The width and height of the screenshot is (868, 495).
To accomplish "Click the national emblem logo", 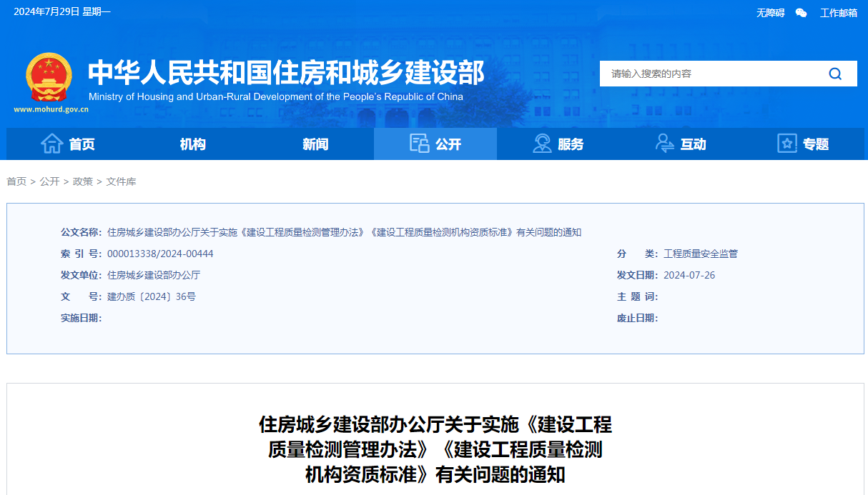I will coord(49,77).
